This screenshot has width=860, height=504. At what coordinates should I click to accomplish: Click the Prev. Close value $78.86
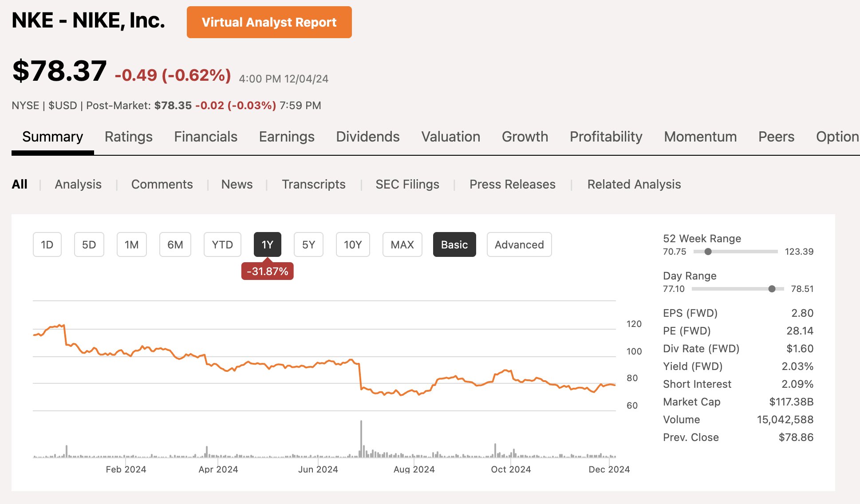click(x=796, y=437)
